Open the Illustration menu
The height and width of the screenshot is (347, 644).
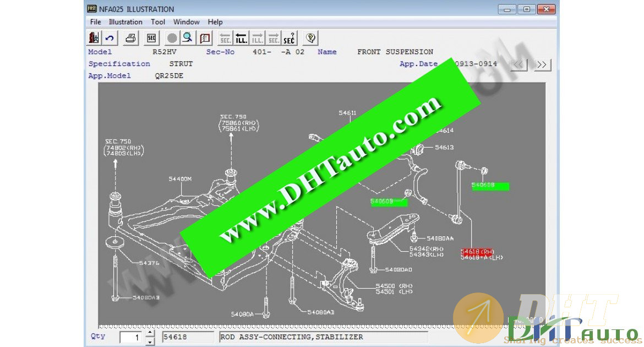125,22
